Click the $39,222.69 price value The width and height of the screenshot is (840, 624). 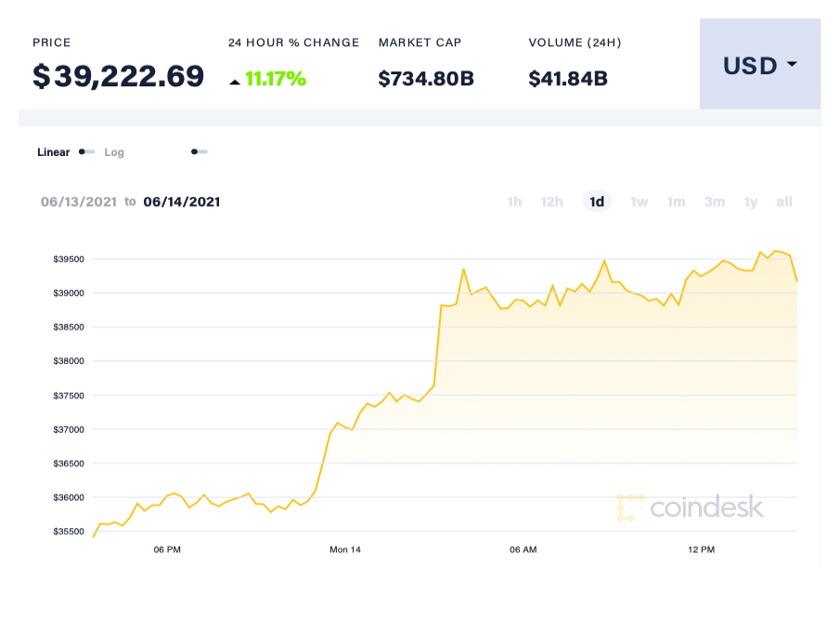tap(118, 76)
